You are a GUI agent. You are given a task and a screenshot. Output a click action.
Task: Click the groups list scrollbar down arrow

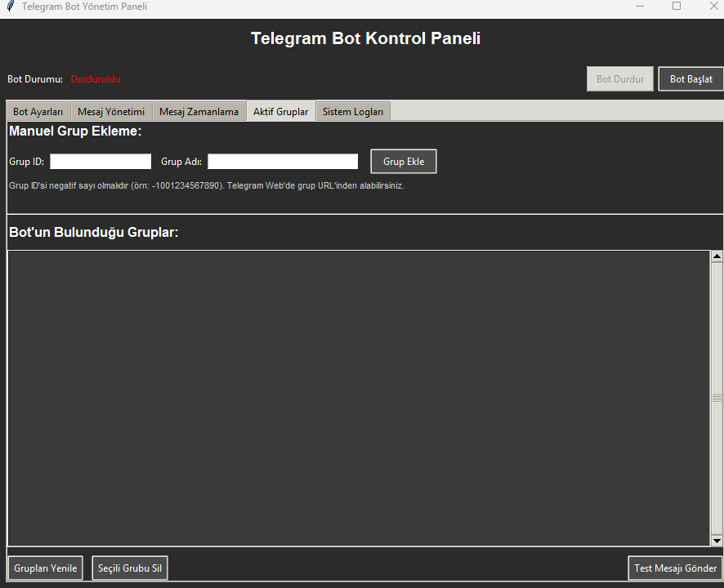pyautogui.click(x=717, y=540)
